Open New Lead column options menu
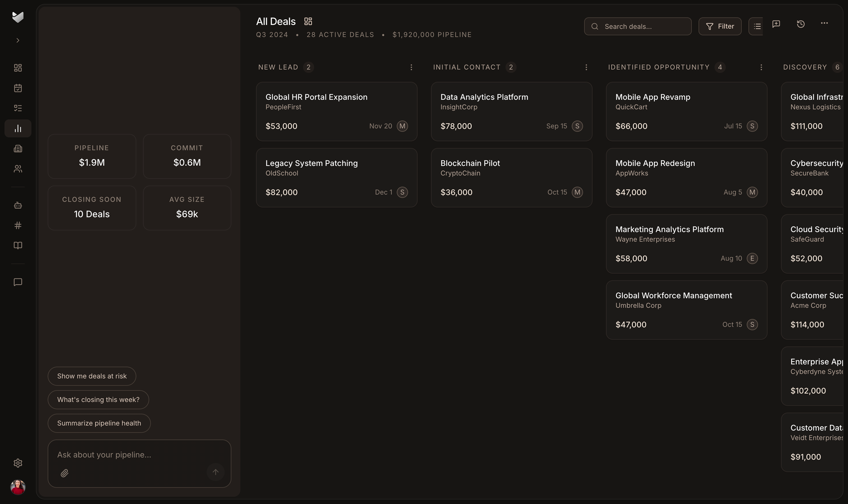This screenshot has height=504, width=848. coord(411,67)
